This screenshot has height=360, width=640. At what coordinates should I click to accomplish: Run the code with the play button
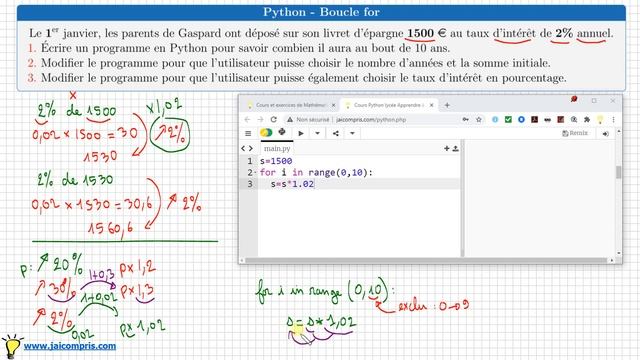click(x=301, y=133)
